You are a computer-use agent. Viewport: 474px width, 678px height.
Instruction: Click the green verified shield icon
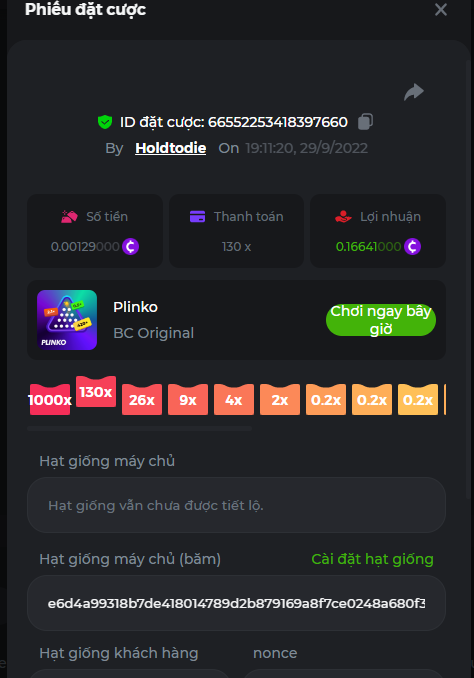105,122
